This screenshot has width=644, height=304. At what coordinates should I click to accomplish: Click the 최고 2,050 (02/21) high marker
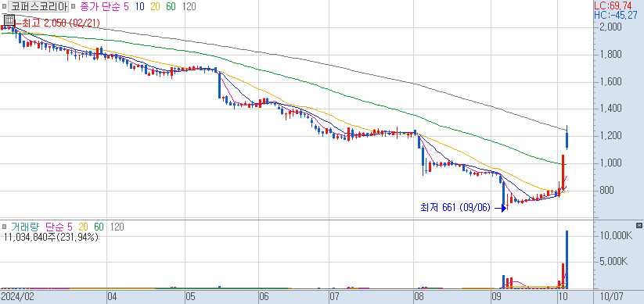(x=60, y=23)
